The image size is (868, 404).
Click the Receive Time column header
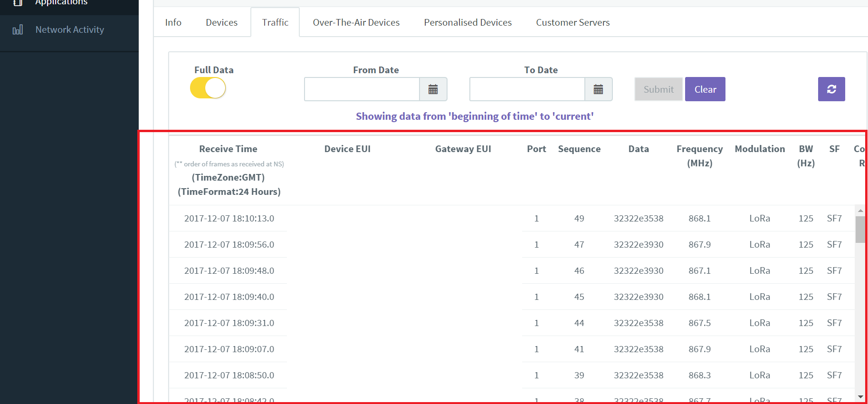229,149
